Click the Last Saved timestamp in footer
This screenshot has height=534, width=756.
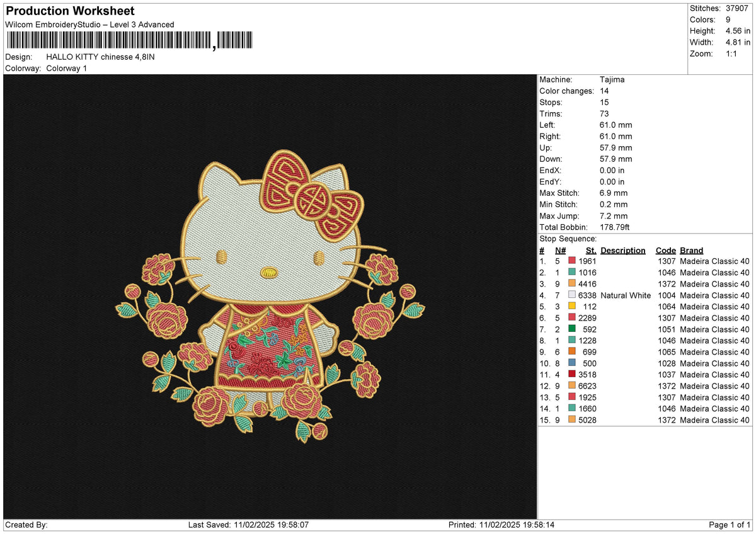(248, 525)
